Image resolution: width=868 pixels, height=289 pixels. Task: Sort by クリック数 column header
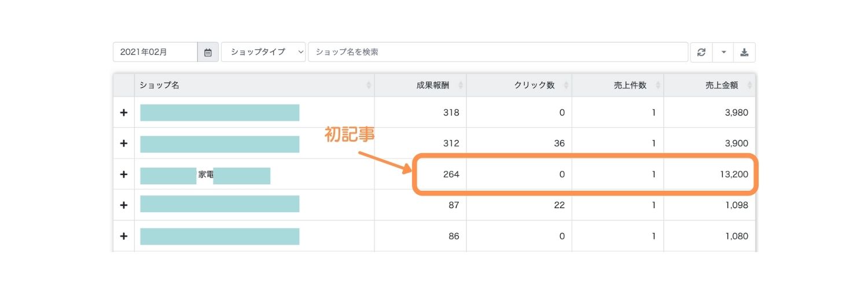pyautogui.click(x=534, y=85)
